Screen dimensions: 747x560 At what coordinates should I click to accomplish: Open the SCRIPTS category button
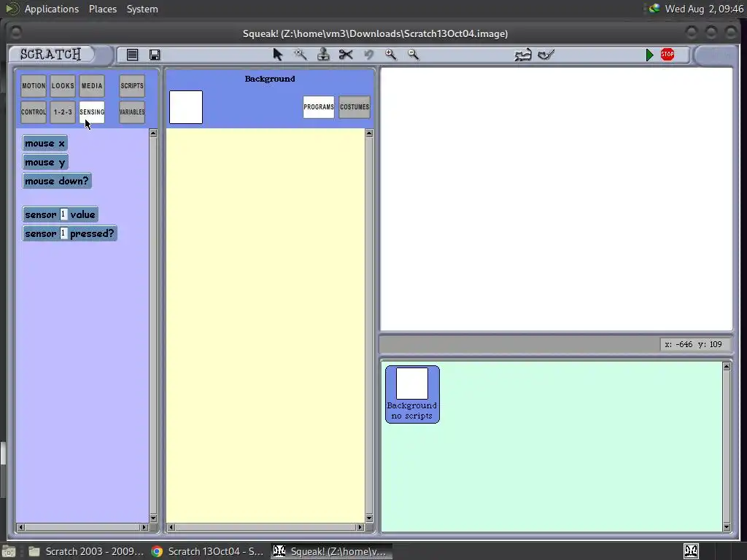132,86
